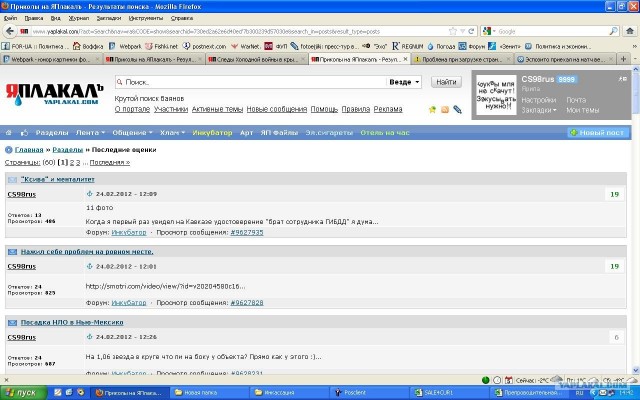Viewport: 640px width, 400px height.
Task: Click the yaplakal search field Поиск
Action: [x=250, y=82]
